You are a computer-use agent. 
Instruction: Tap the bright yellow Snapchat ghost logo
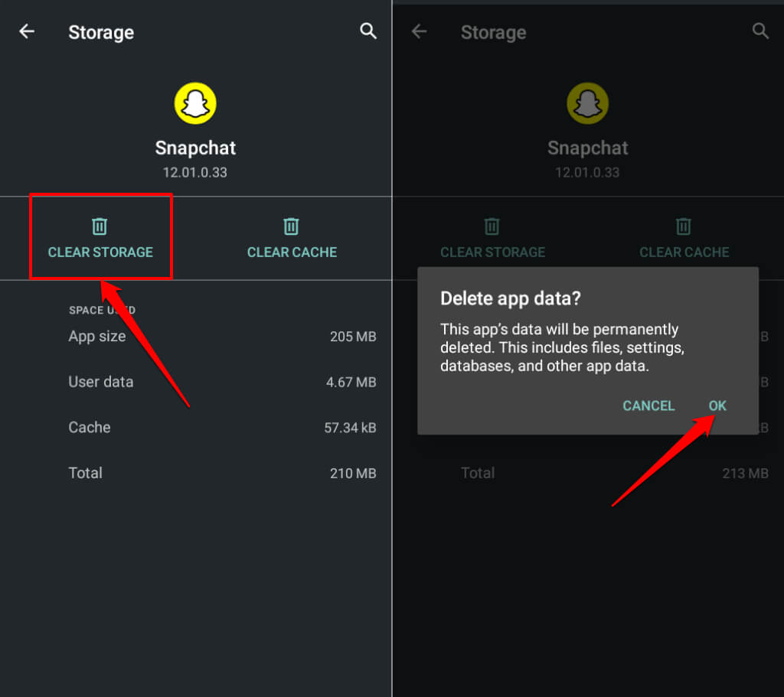pos(195,103)
